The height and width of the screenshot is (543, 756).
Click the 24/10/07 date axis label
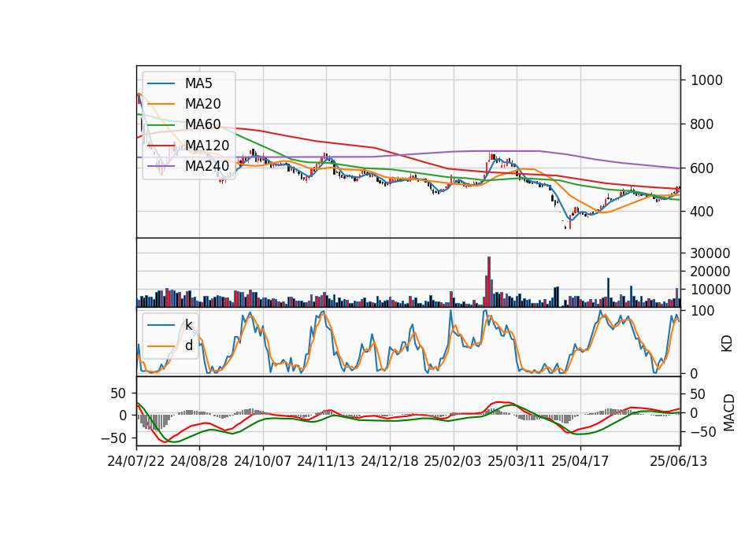tap(263, 461)
